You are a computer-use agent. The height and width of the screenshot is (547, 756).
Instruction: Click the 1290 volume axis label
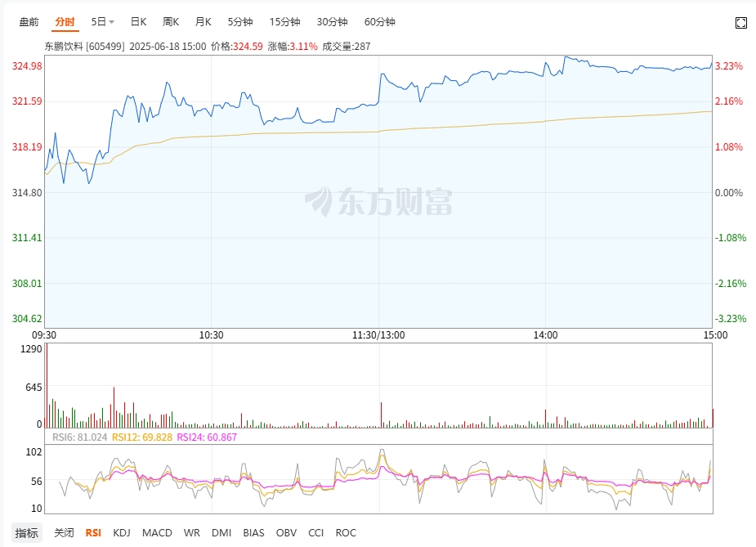point(31,349)
